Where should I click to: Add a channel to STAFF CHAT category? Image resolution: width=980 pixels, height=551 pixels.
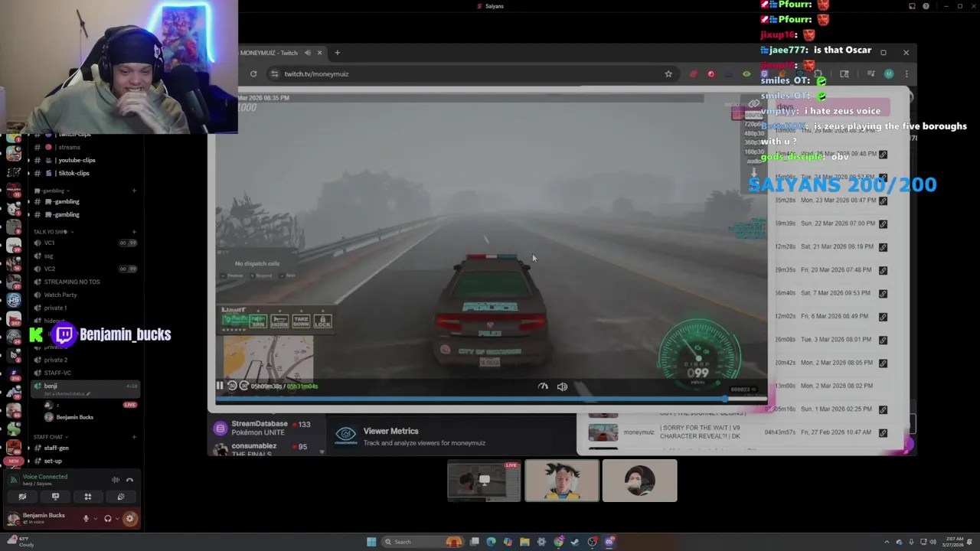tap(134, 437)
